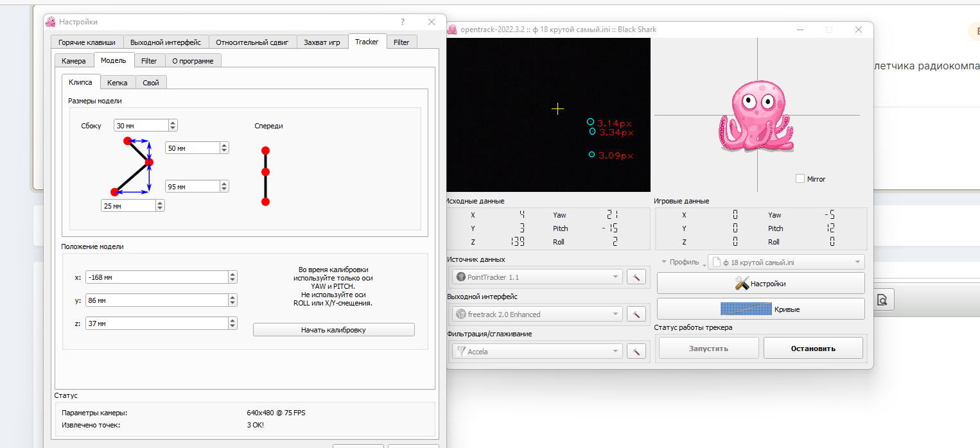
Task: Open the О программе tab
Action: [193, 61]
